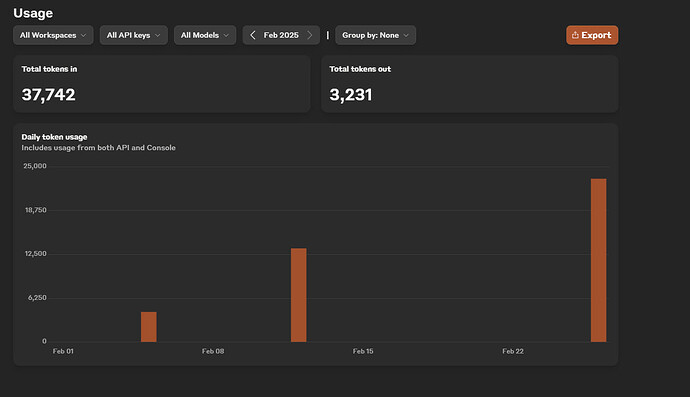
Task: Click the Feb 15 axis label
Action: tap(363, 351)
